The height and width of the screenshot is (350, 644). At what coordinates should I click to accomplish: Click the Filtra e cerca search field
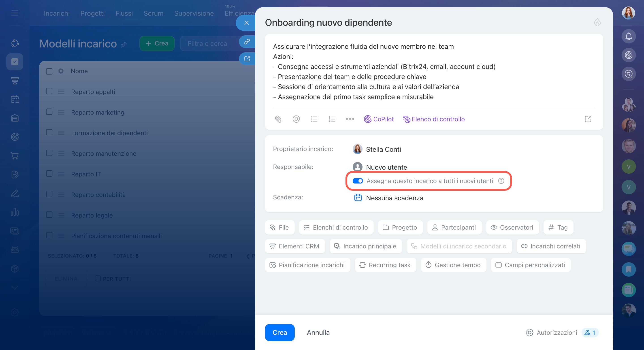point(207,43)
